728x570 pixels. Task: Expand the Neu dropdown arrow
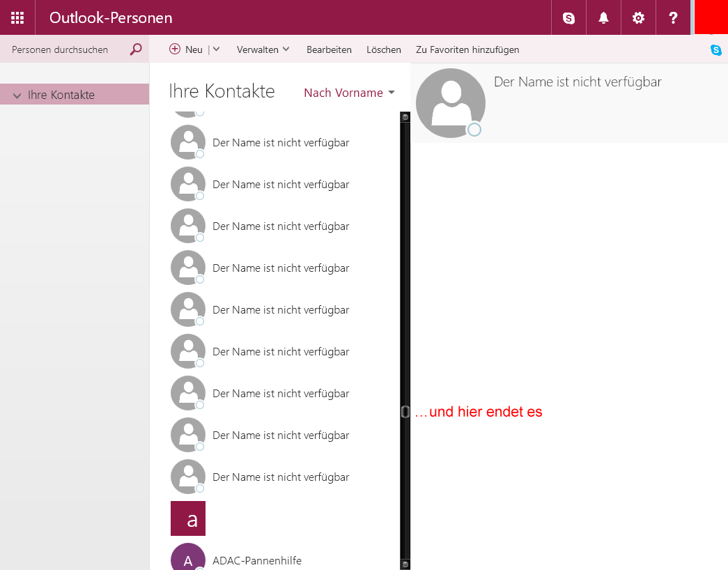point(217,49)
